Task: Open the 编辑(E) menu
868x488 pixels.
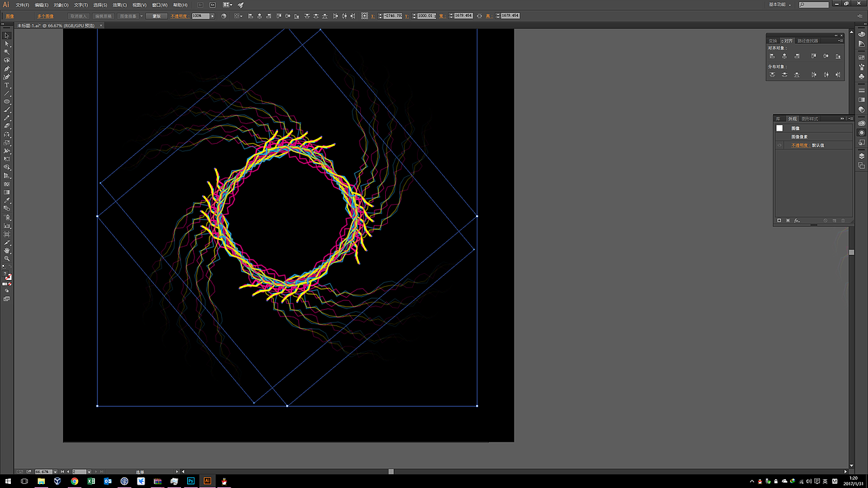Action: [42, 5]
